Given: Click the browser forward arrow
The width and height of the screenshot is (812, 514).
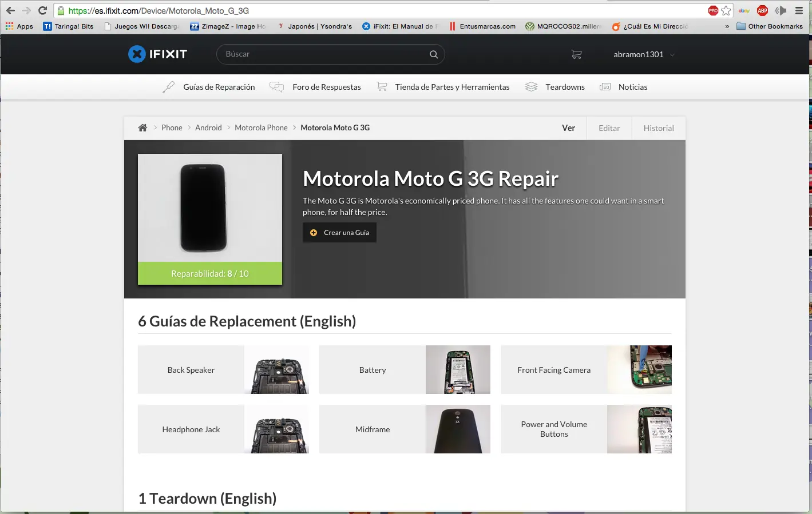Looking at the screenshot, I should pos(26,10).
